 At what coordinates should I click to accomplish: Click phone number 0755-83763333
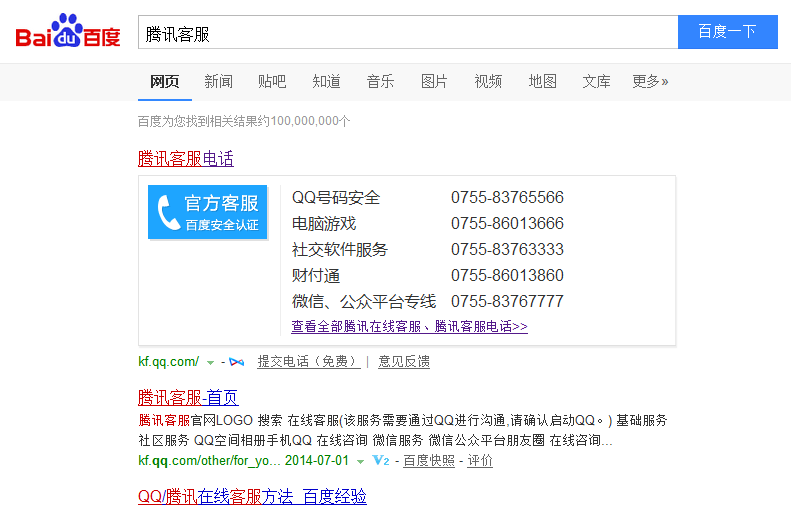click(507, 250)
